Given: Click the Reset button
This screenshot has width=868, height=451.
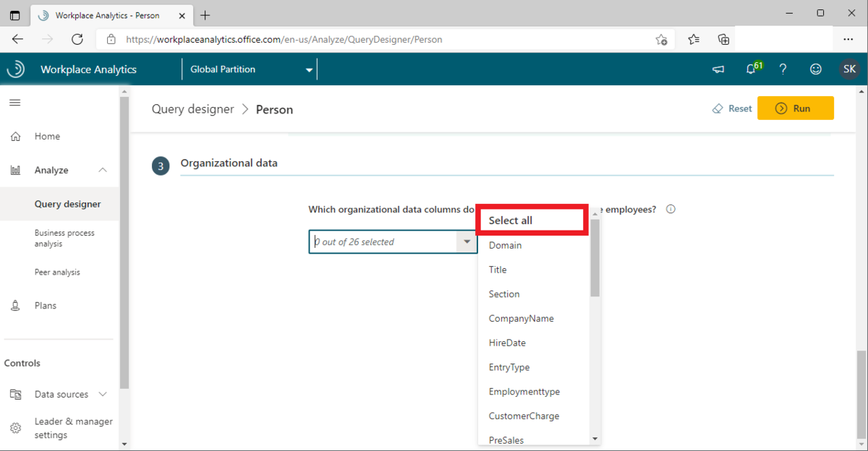Looking at the screenshot, I should point(732,108).
